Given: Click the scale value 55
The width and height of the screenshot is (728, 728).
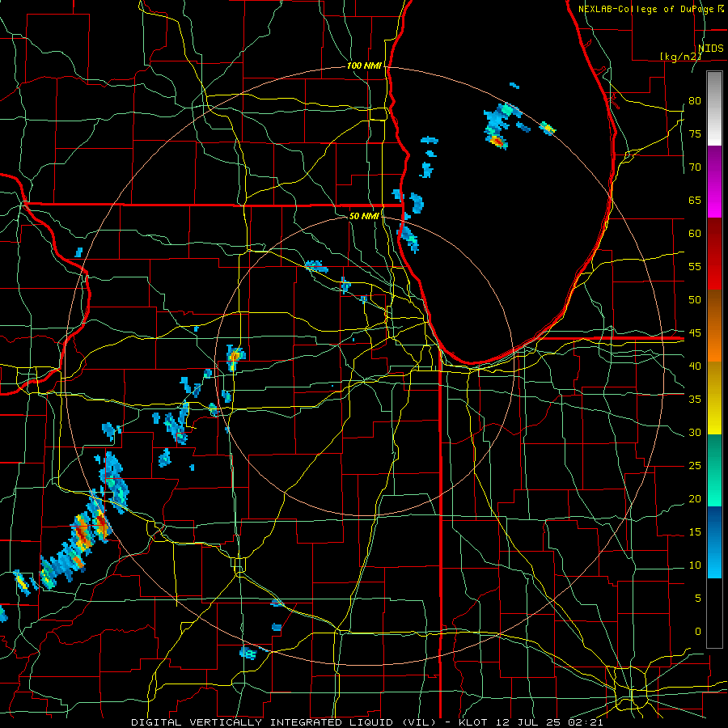Looking at the screenshot, I should [x=695, y=266].
